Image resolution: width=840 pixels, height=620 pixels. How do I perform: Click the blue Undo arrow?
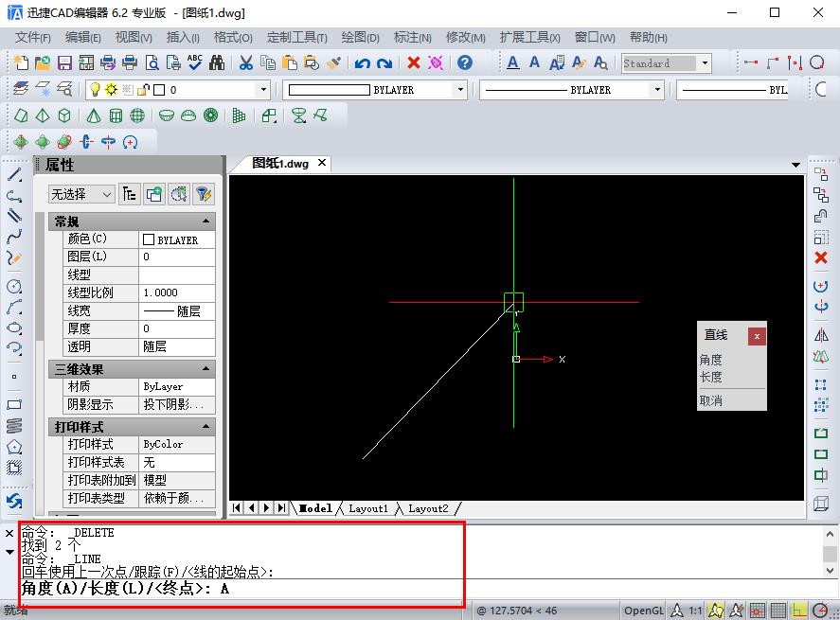pos(363,63)
